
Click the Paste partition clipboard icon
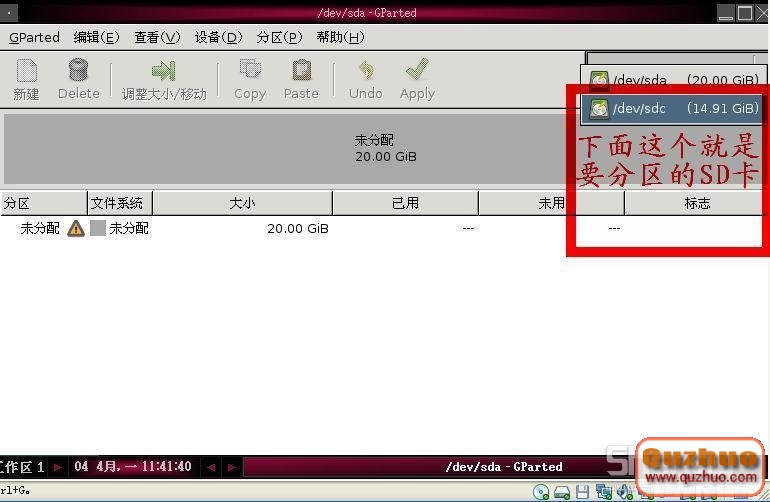302,70
